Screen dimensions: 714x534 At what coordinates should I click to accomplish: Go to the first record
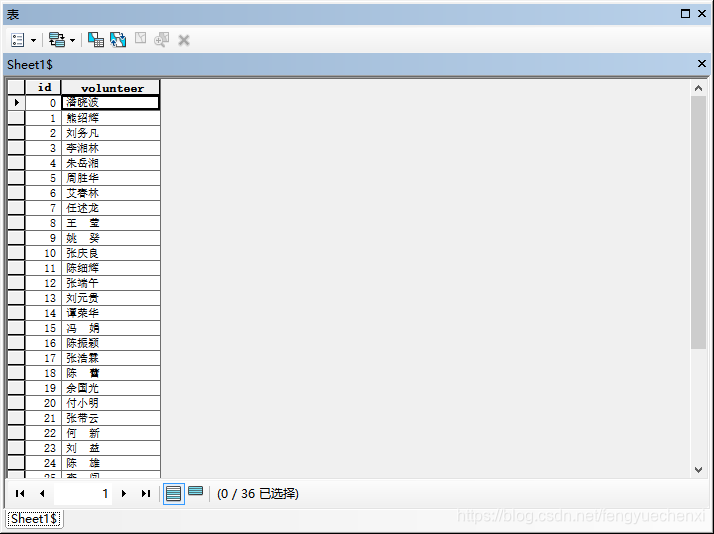tap(20, 493)
